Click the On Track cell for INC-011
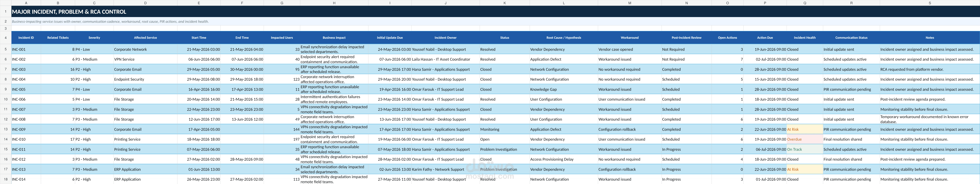The image size is (980, 184). point(805,149)
